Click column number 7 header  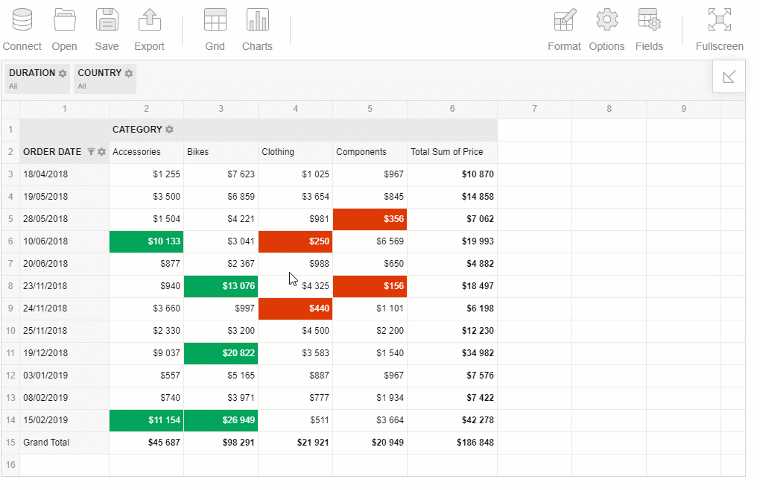pos(535,109)
